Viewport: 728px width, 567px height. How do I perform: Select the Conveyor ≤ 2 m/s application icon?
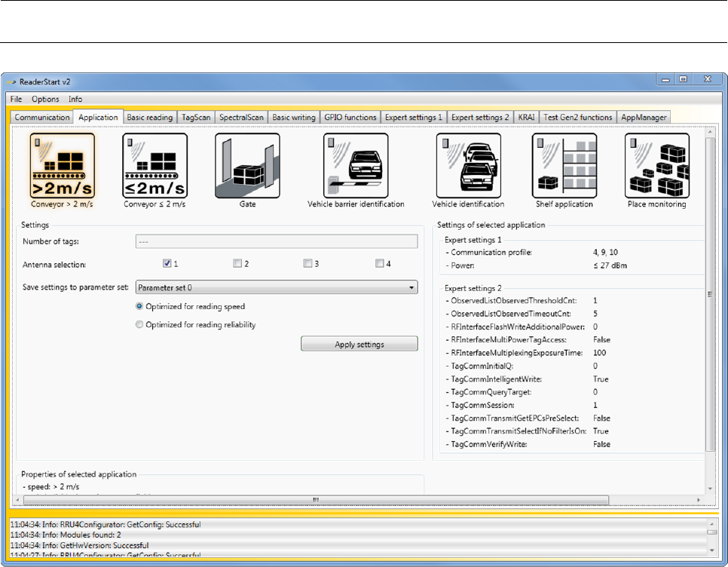154,165
